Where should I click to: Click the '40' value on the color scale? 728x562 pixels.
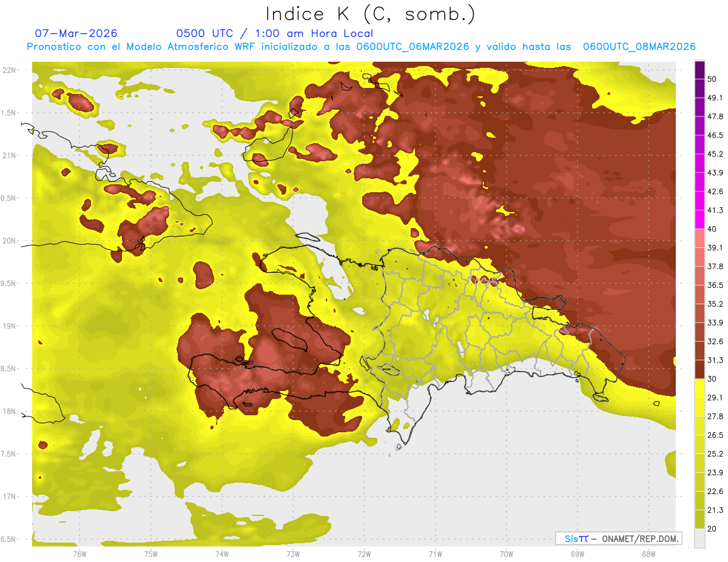click(x=713, y=229)
